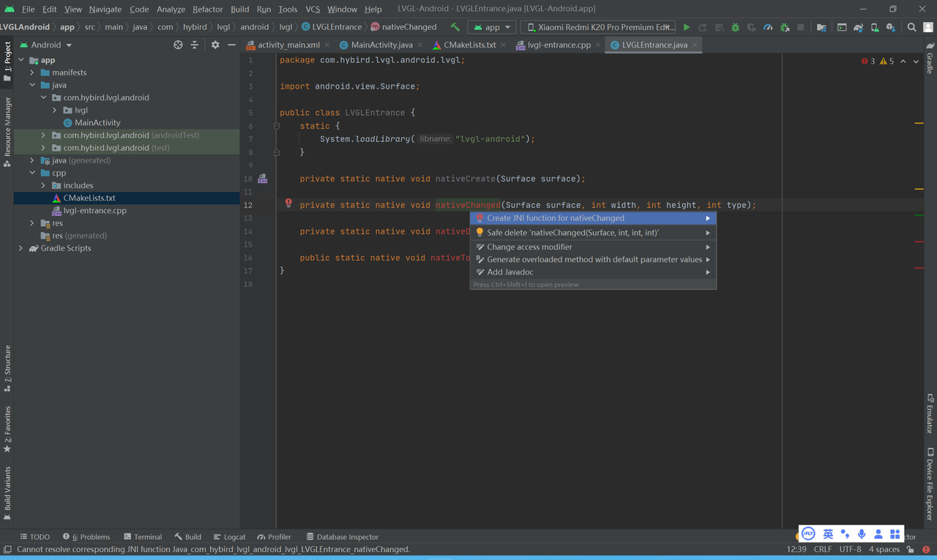The height and width of the screenshot is (560, 937).
Task: Click the CRLF line separator widget
Action: (x=822, y=549)
